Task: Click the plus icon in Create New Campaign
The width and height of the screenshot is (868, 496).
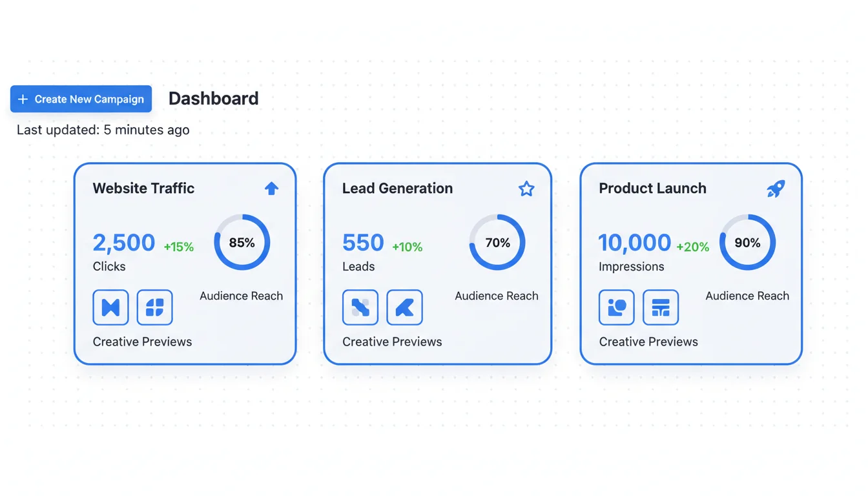Action: pos(23,99)
